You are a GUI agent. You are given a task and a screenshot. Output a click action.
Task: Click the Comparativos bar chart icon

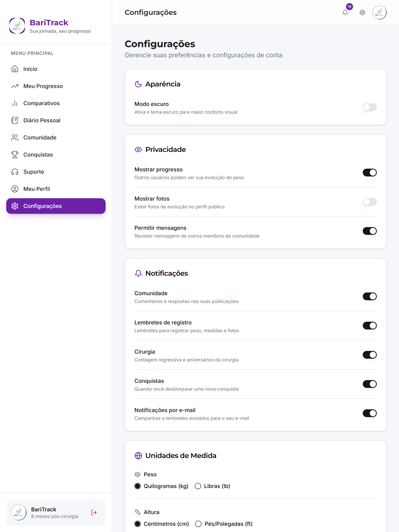coord(15,103)
